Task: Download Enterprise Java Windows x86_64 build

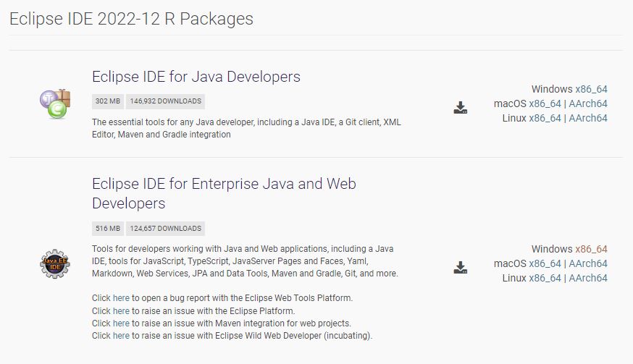Action: pyautogui.click(x=591, y=249)
